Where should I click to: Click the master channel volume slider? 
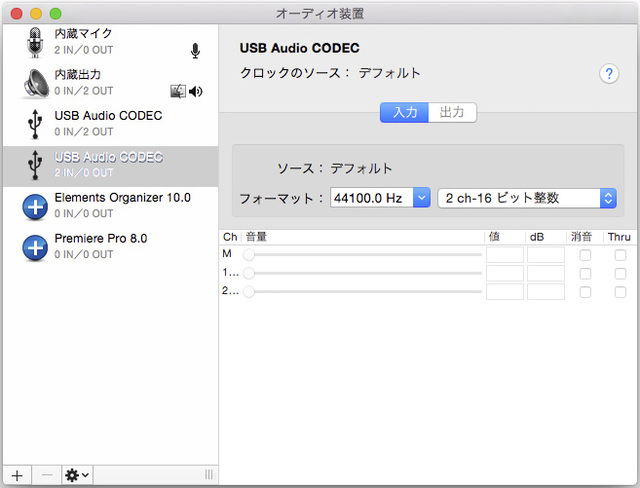365,255
